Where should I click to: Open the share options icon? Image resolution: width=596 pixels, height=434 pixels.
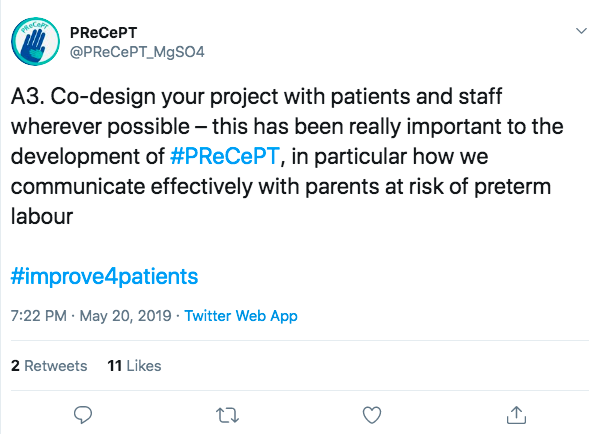pyautogui.click(x=516, y=415)
